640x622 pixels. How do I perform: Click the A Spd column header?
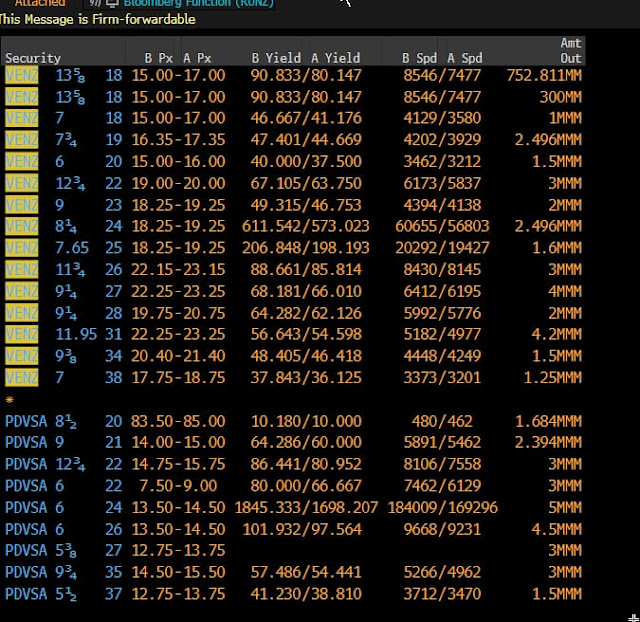[464, 58]
